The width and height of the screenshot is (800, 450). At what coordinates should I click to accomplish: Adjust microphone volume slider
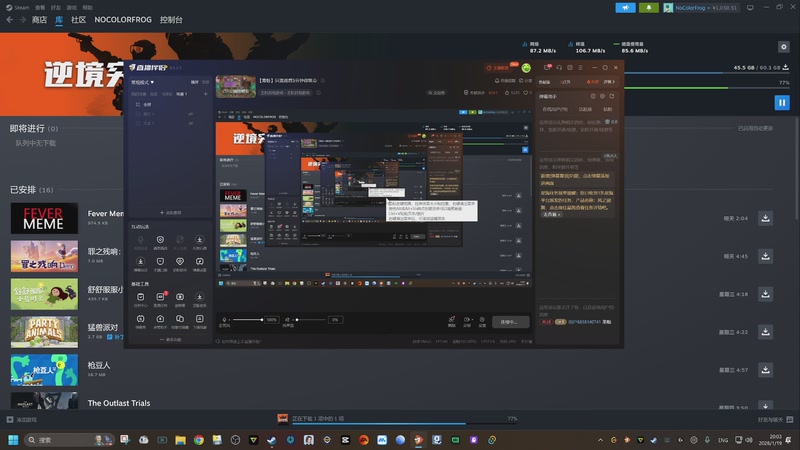(x=247, y=320)
